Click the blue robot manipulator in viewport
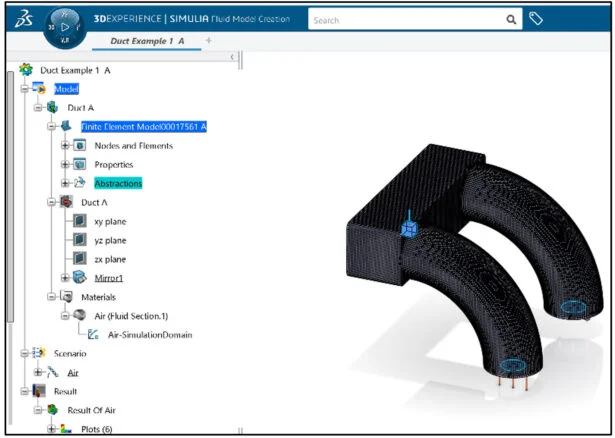 click(407, 229)
